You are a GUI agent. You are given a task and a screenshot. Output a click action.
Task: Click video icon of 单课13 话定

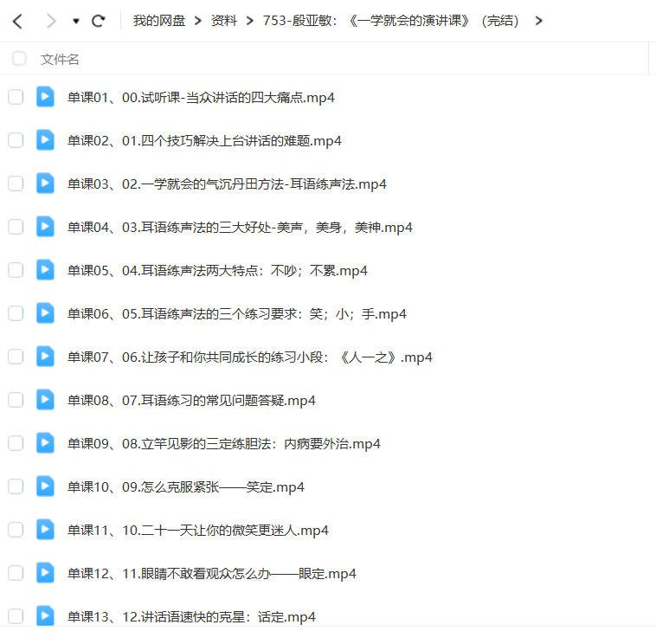45,615
